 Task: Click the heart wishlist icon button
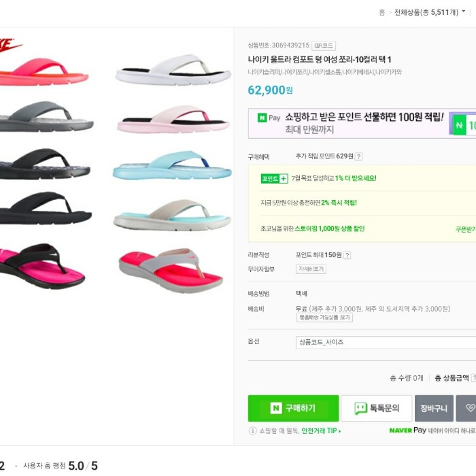(x=466, y=408)
